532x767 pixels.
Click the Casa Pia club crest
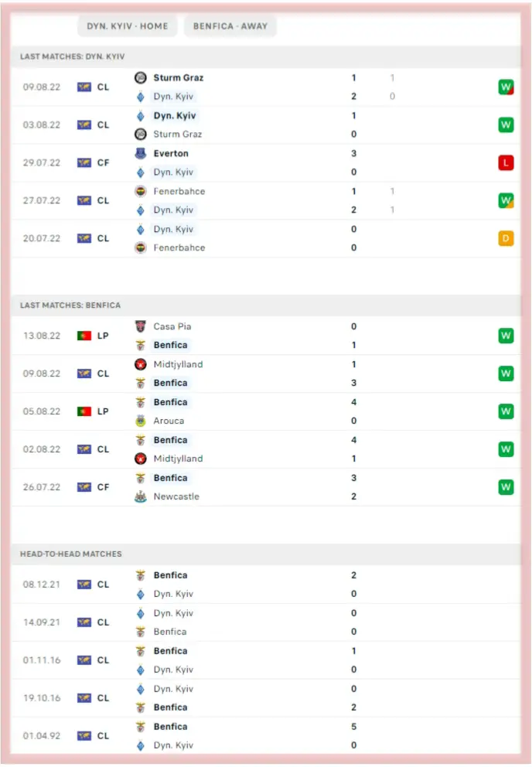click(x=141, y=326)
